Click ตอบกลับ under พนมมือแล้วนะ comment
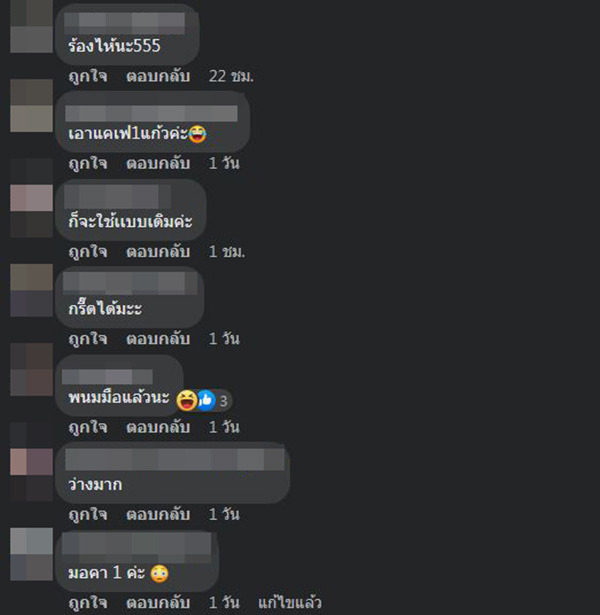The image size is (600, 615). click(158, 427)
